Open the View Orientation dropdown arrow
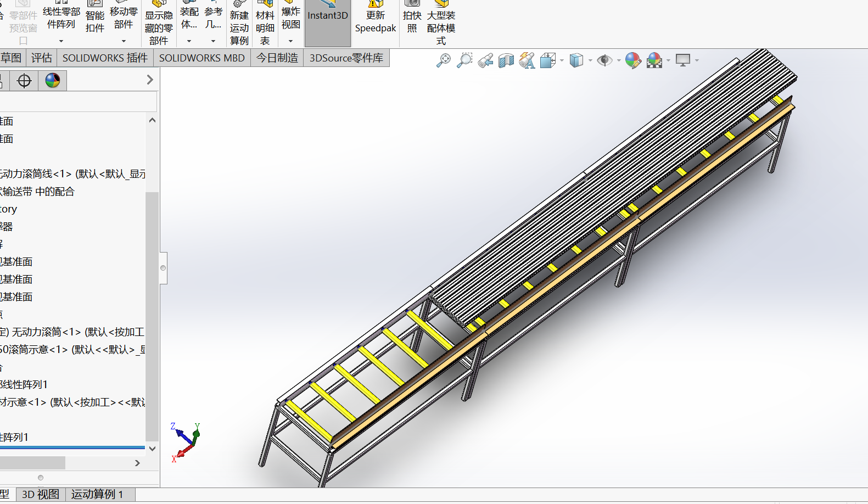This screenshot has width=868, height=504. point(562,60)
